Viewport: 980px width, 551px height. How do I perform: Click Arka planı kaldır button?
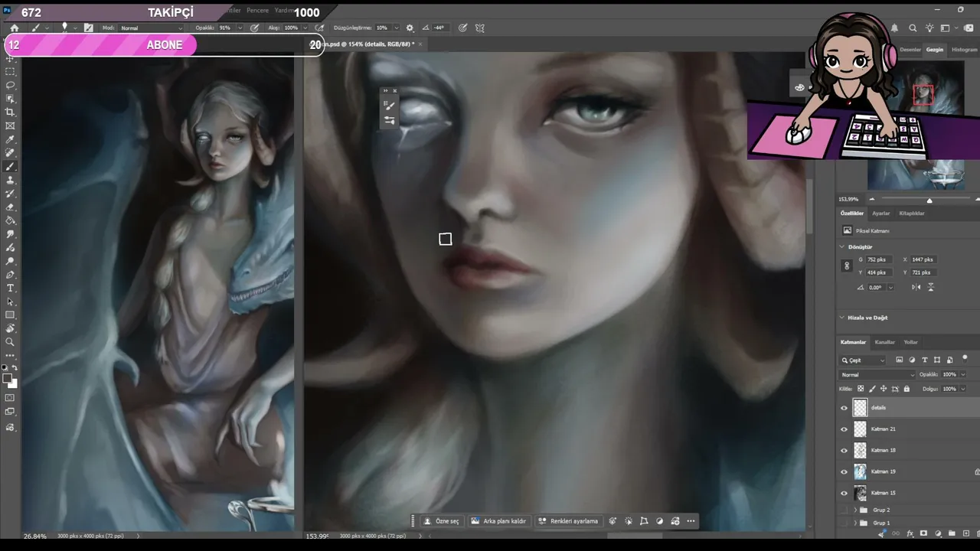point(498,521)
